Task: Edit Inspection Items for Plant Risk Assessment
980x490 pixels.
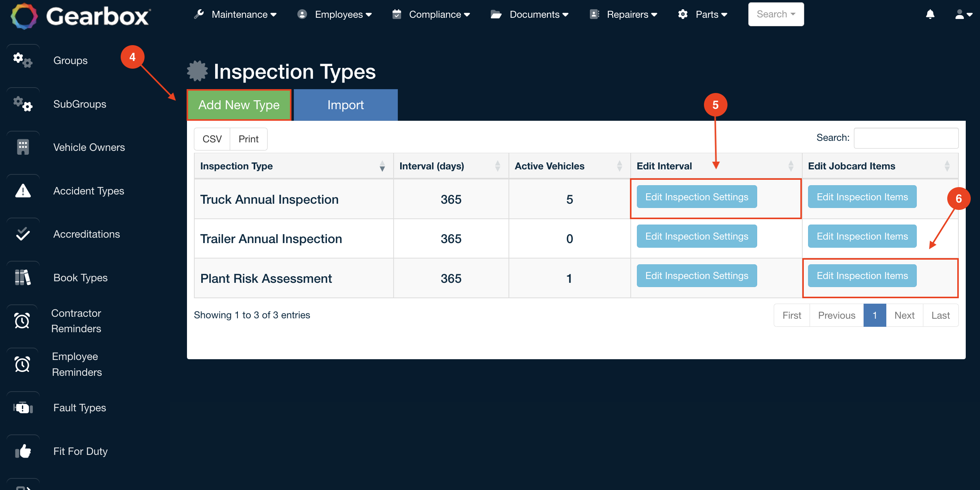Action: (862, 275)
